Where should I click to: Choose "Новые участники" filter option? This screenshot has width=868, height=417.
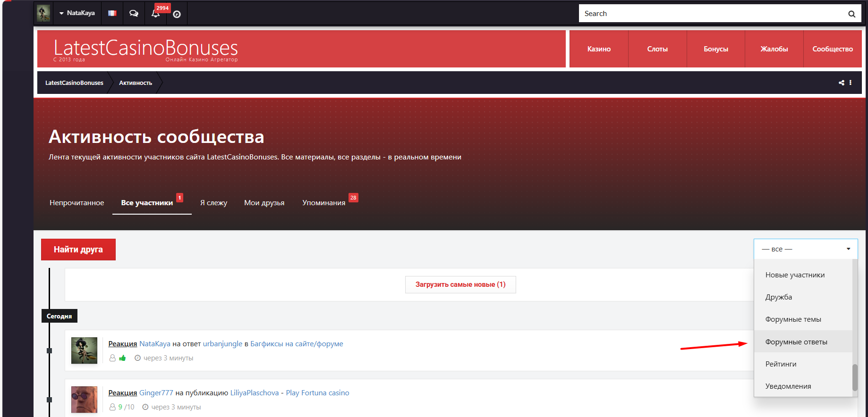click(x=795, y=275)
